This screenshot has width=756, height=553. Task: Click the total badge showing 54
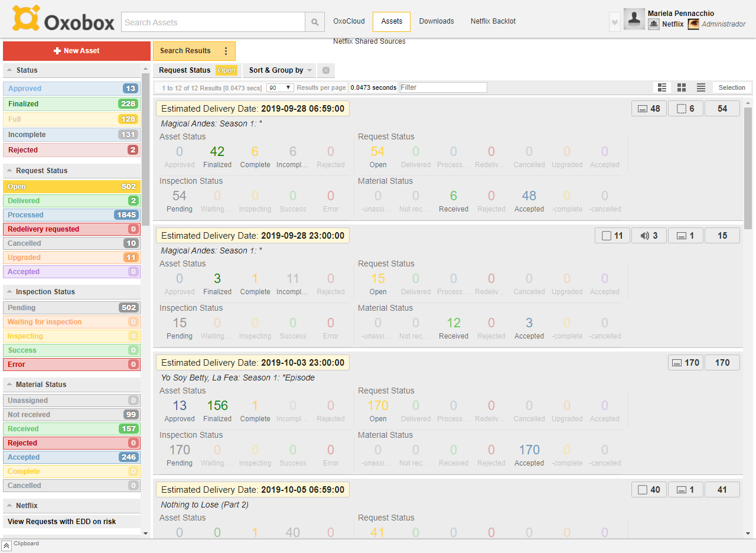click(722, 109)
